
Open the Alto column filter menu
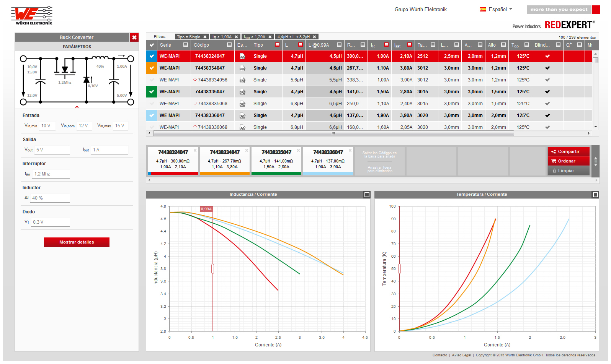tap(503, 45)
